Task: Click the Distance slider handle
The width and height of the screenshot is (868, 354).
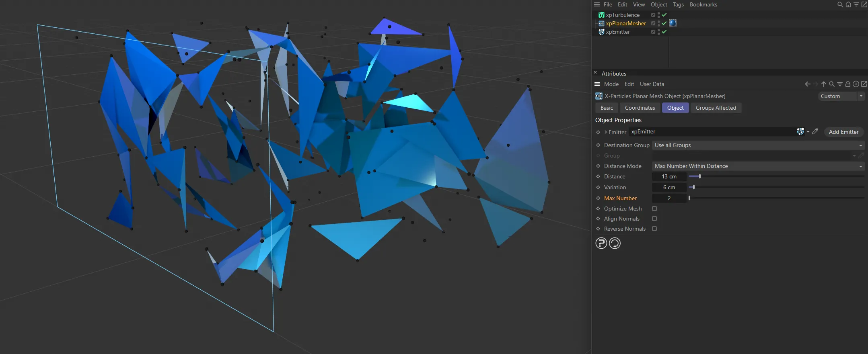Action: (699, 176)
